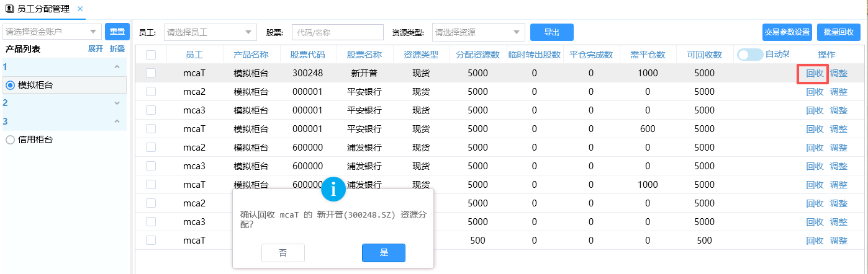Click the 展开 link in product list

coord(95,49)
